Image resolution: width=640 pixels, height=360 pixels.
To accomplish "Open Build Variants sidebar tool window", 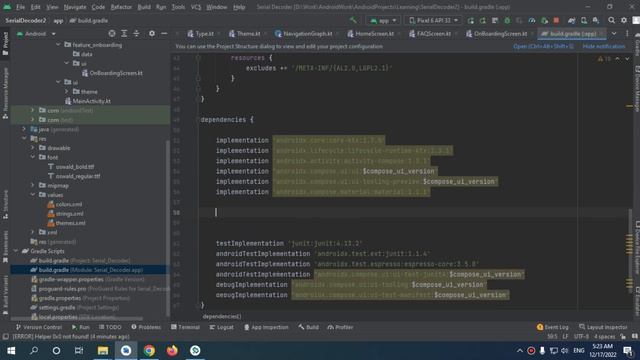I will pyautogui.click(x=5, y=295).
